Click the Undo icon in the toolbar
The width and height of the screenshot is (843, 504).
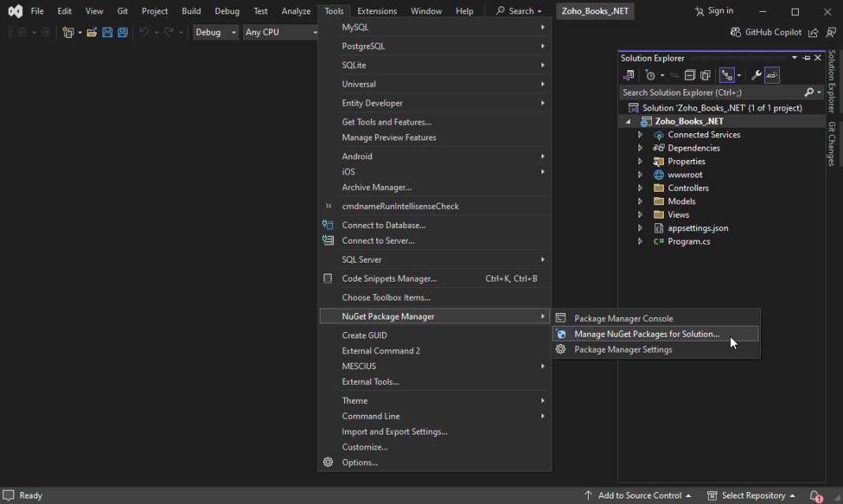pos(144,32)
